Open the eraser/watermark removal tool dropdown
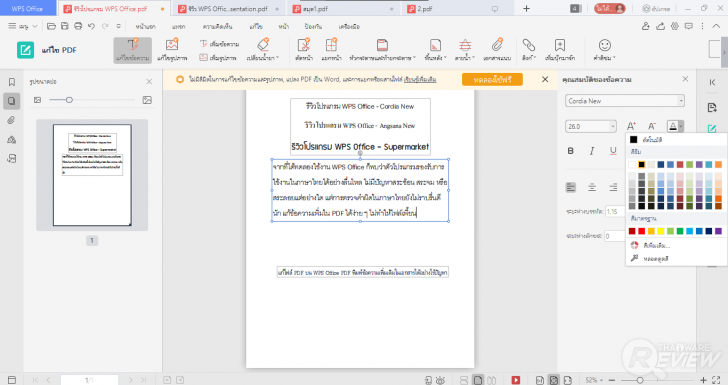Viewport: 728px width, 385px height. click(x=263, y=50)
